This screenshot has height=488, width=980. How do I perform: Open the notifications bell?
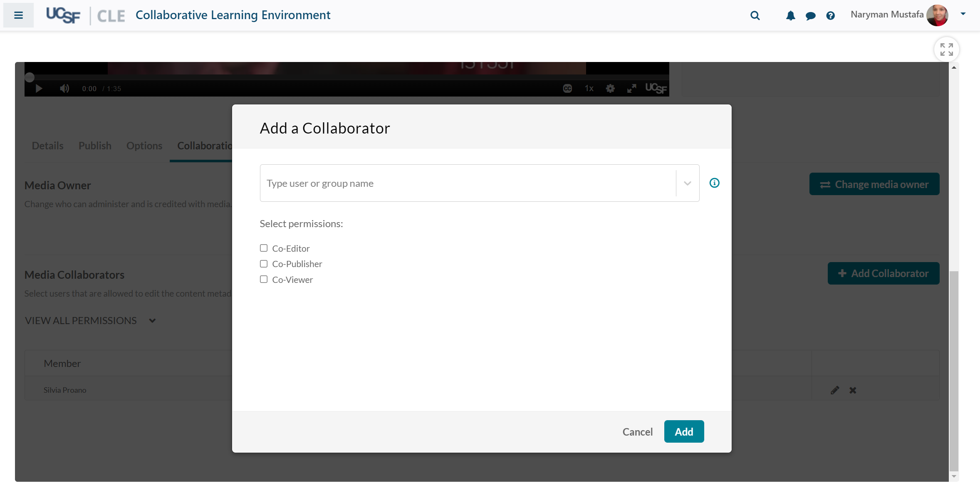point(790,16)
